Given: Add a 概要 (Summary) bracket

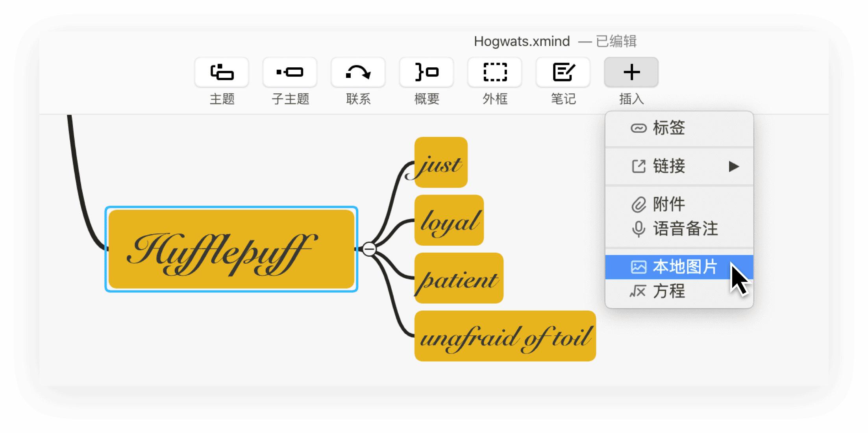Looking at the screenshot, I should click(426, 72).
